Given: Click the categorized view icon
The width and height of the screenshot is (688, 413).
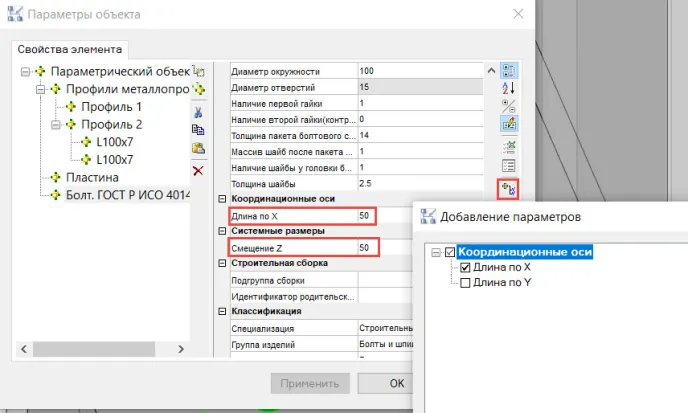Looking at the screenshot, I should click(x=507, y=69).
